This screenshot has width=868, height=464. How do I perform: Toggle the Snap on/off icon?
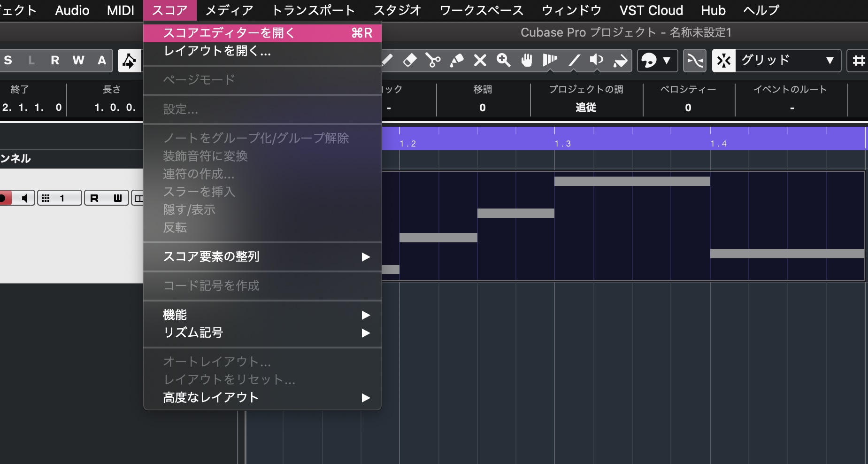pos(724,61)
